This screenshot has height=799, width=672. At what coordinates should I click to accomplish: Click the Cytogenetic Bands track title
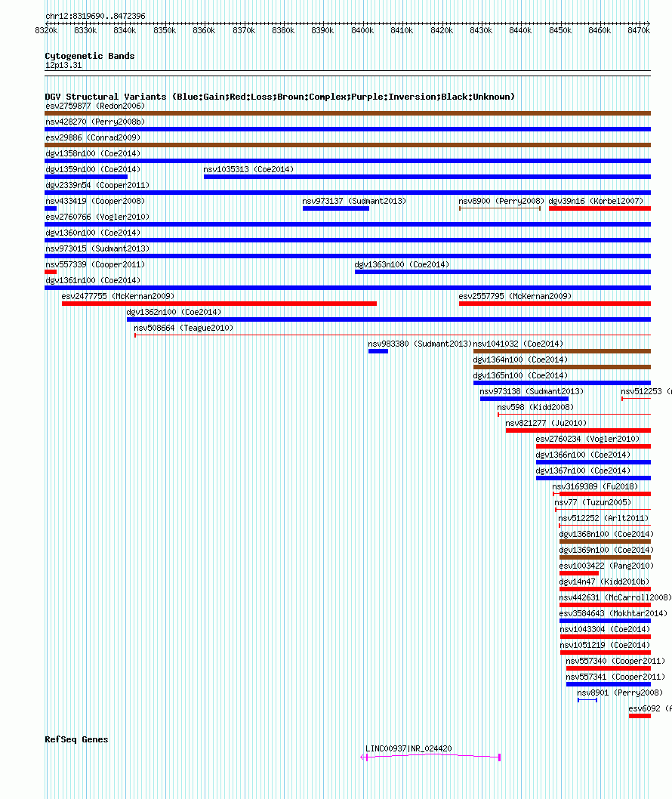coord(90,56)
